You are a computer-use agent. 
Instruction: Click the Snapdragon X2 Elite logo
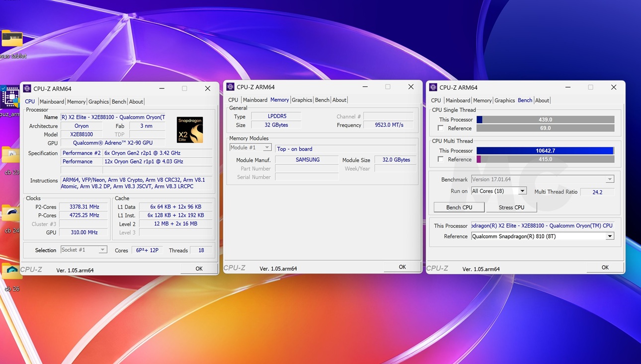(190, 130)
